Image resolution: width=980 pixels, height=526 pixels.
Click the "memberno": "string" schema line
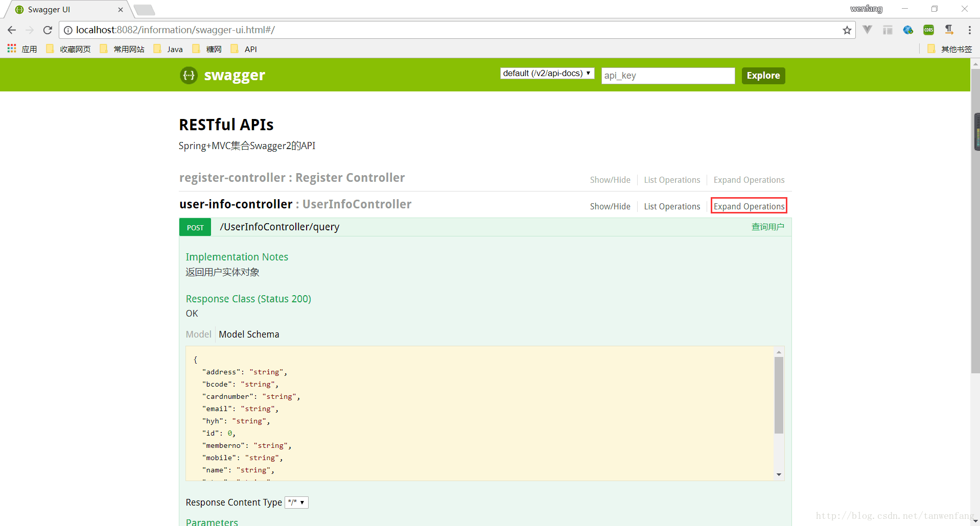[247, 445]
